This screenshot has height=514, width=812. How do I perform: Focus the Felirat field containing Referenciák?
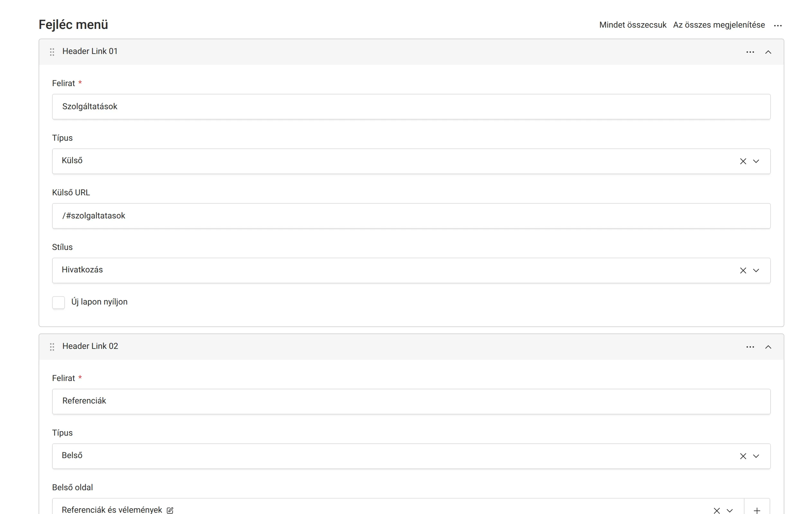[x=411, y=402]
